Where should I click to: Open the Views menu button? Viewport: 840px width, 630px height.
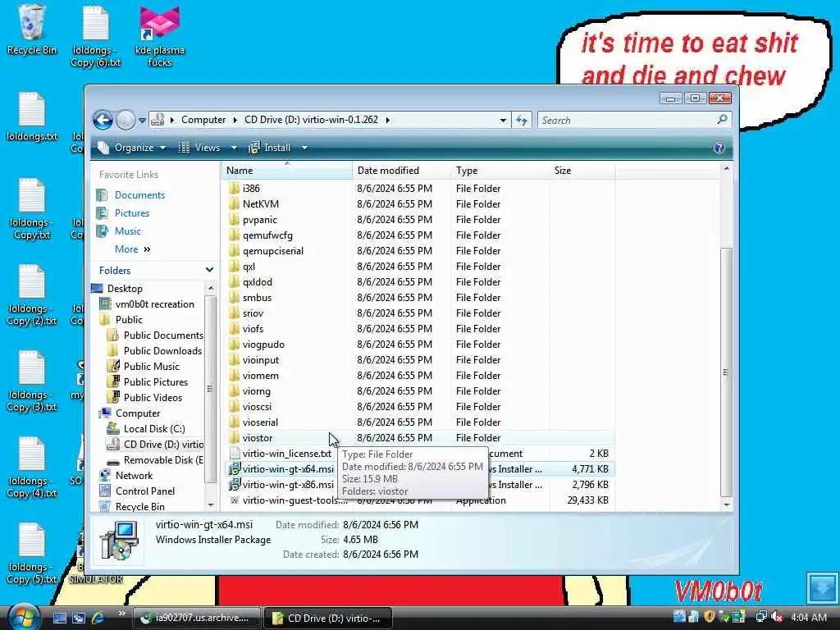pos(200,148)
